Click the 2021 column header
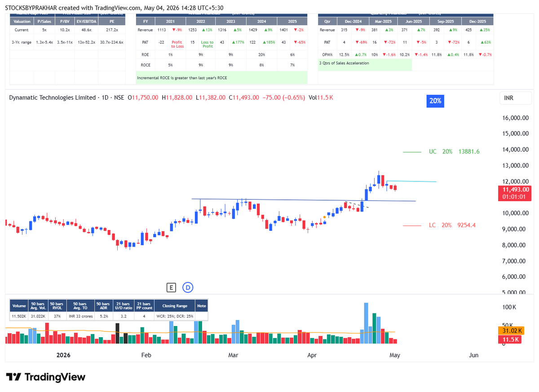 [x=170, y=21]
